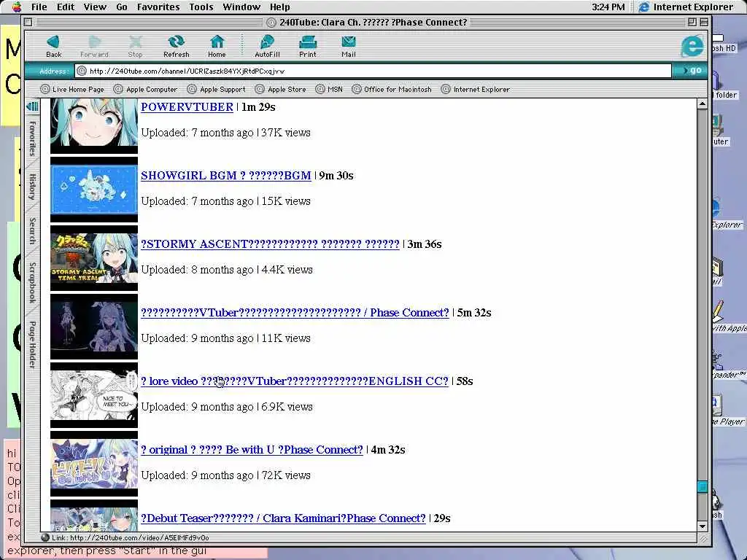Open Apple Store favorites link
The image size is (747, 560).
click(280, 89)
